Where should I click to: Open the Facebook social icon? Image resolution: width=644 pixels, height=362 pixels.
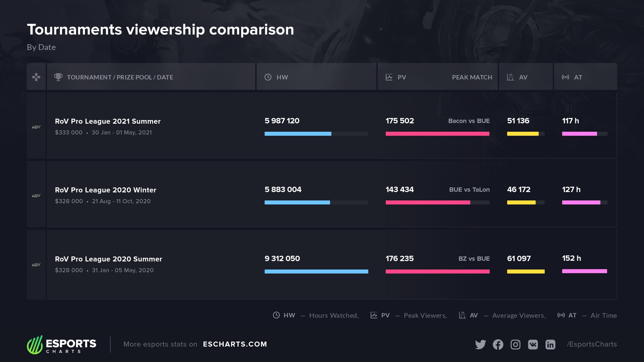tap(498, 345)
